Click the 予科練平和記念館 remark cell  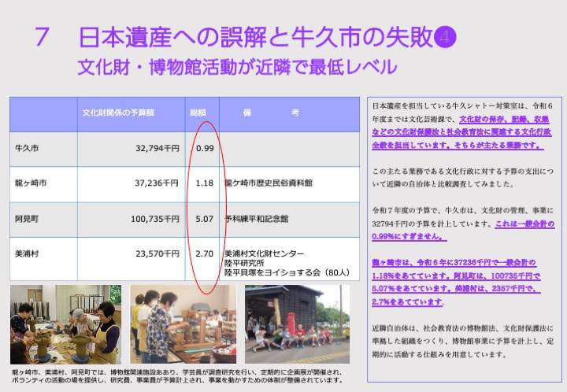click(x=256, y=220)
